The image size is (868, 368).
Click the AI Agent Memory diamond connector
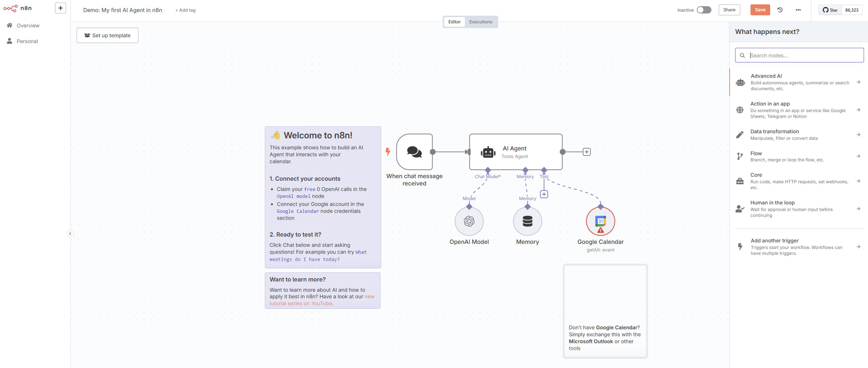pyautogui.click(x=525, y=170)
